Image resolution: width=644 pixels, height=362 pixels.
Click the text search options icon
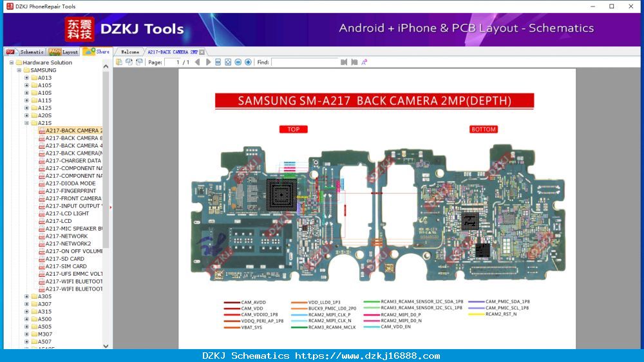(x=364, y=62)
